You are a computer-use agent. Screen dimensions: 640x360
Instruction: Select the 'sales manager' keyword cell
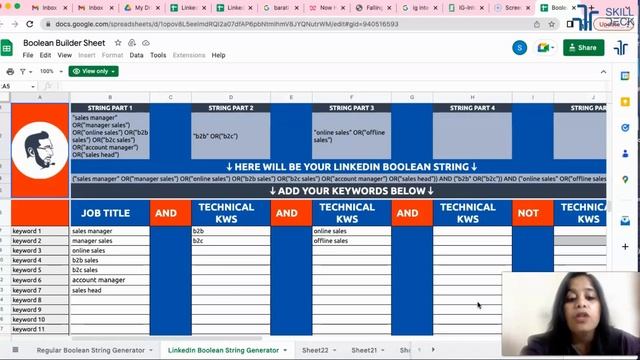(110, 231)
